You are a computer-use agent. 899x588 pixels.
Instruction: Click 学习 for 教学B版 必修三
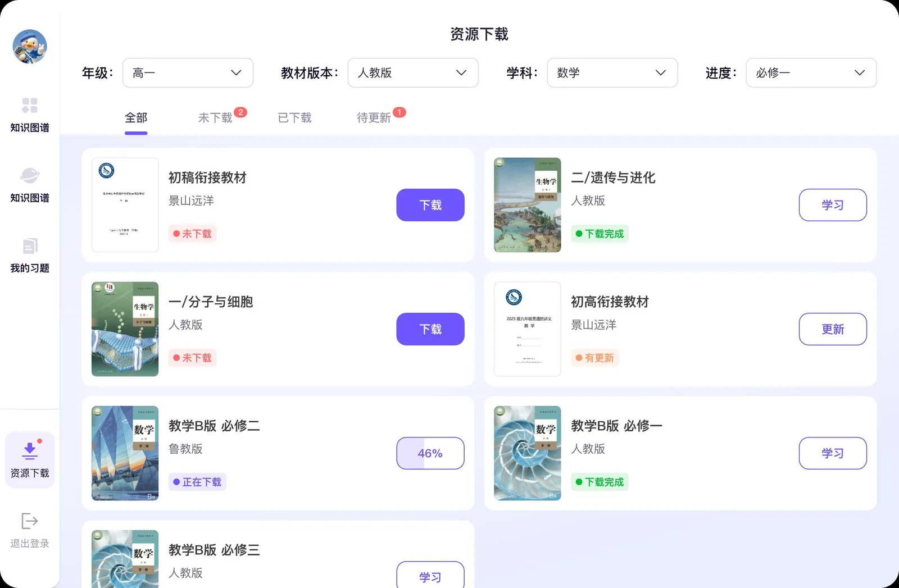[x=430, y=575]
